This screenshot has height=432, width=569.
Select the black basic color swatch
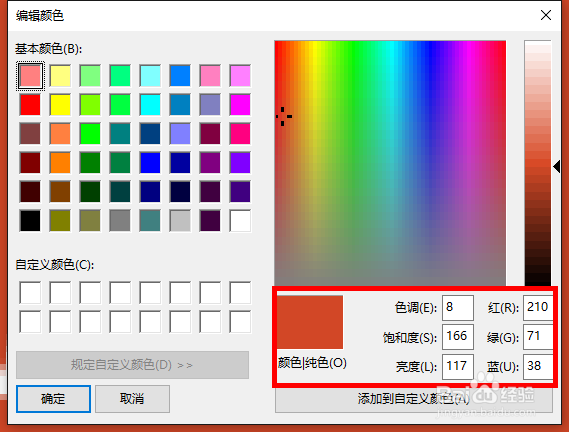pyautogui.click(x=30, y=221)
